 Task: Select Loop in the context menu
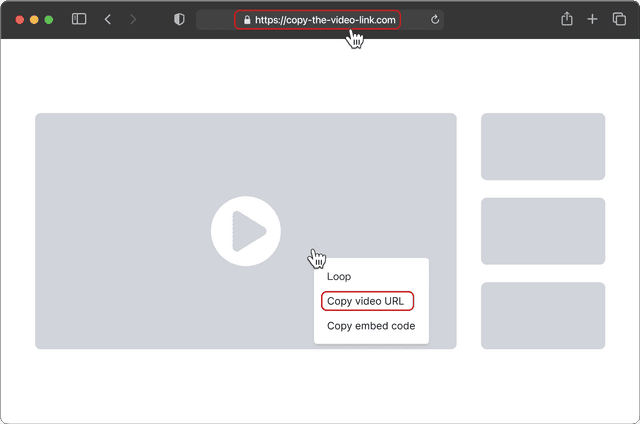coord(339,276)
